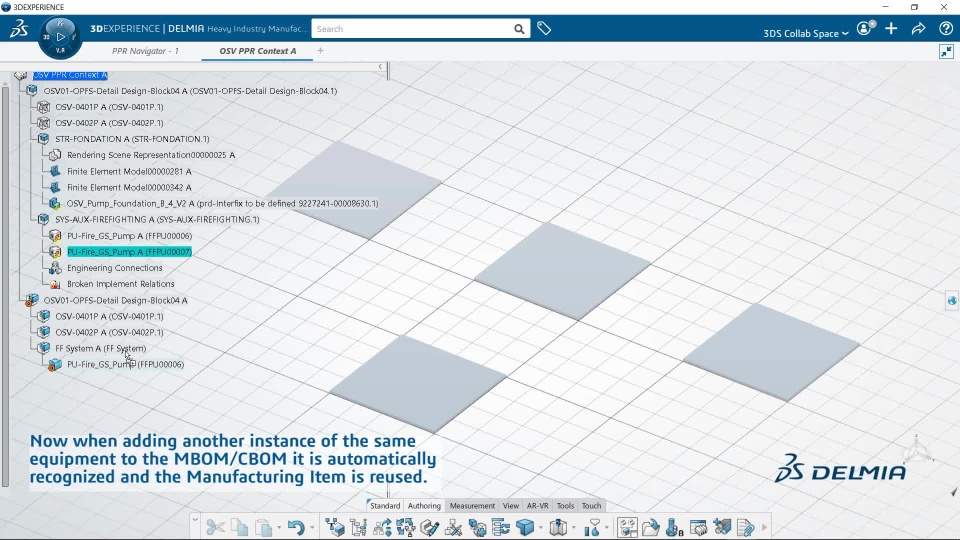This screenshot has width=960, height=540.
Task: Switch to the Authoring toolbar tab
Action: pyautogui.click(x=424, y=506)
